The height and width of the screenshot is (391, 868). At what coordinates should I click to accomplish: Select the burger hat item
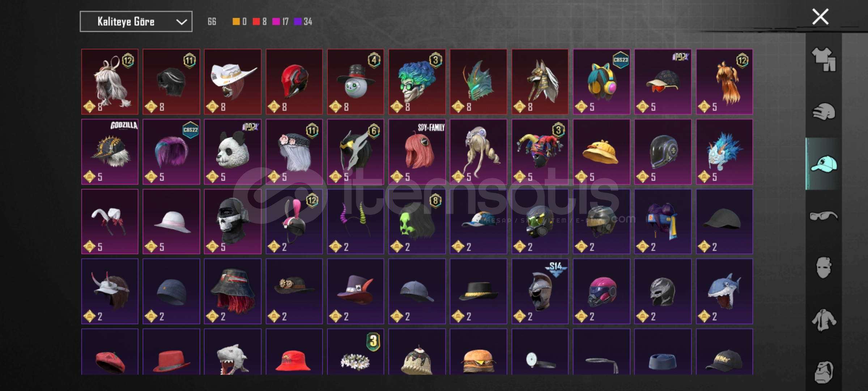click(x=478, y=352)
